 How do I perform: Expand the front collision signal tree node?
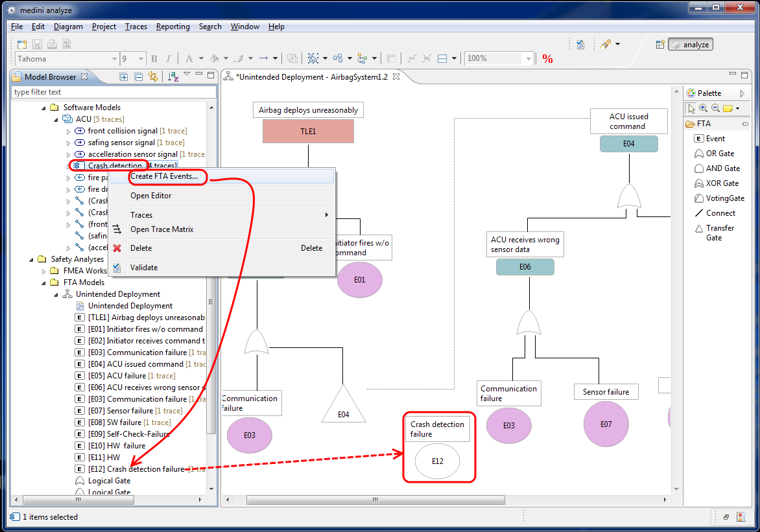tap(69, 132)
